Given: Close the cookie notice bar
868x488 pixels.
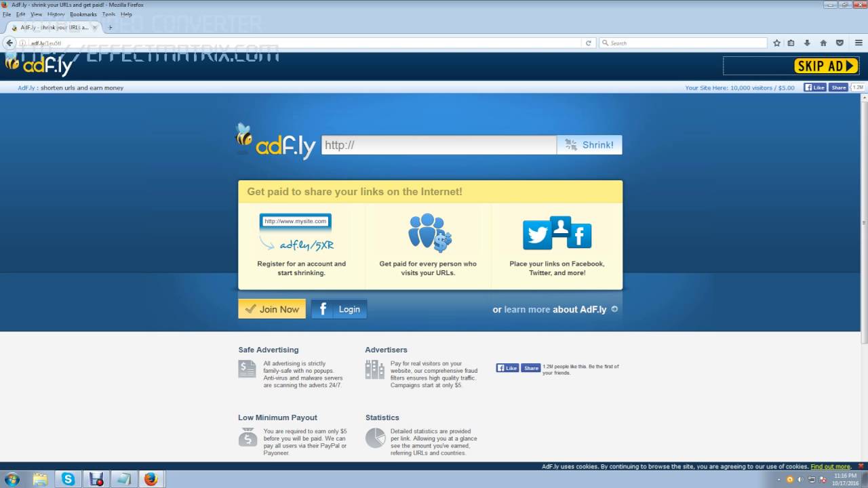Looking at the screenshot, I should click(x=859, y=466).
